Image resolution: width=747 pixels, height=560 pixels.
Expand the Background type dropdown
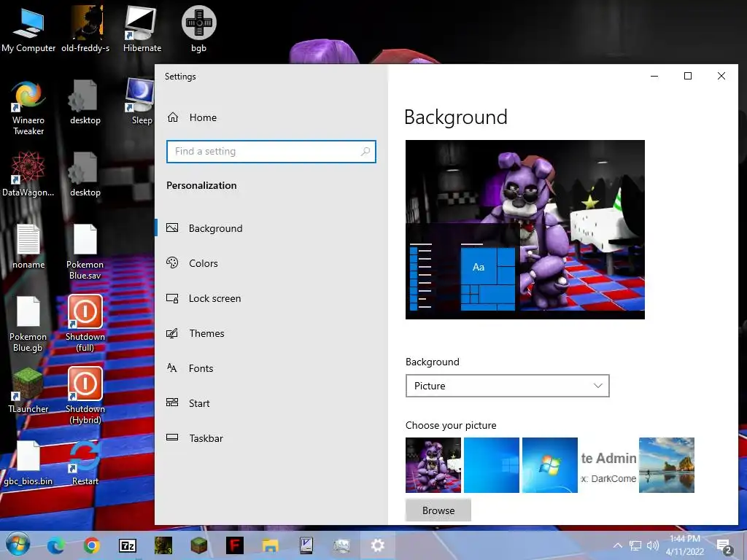coord(508,386)
